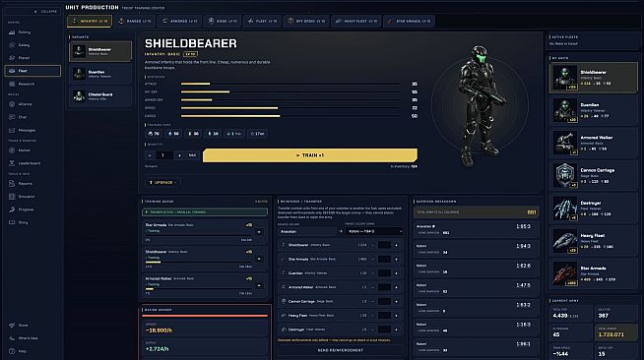Viewport: 644px width, 360px height.
Task: Select the Citadel Guard variant card
Action: click(100, 96)
